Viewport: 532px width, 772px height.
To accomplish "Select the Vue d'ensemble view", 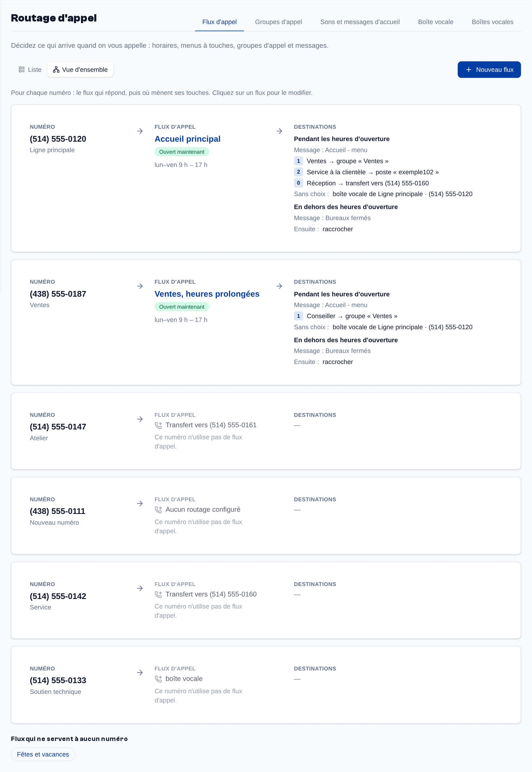I will (80, 70).
